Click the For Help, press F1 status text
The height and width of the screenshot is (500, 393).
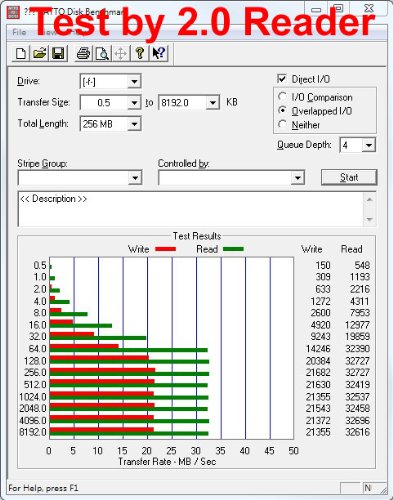tap(43, 488)
